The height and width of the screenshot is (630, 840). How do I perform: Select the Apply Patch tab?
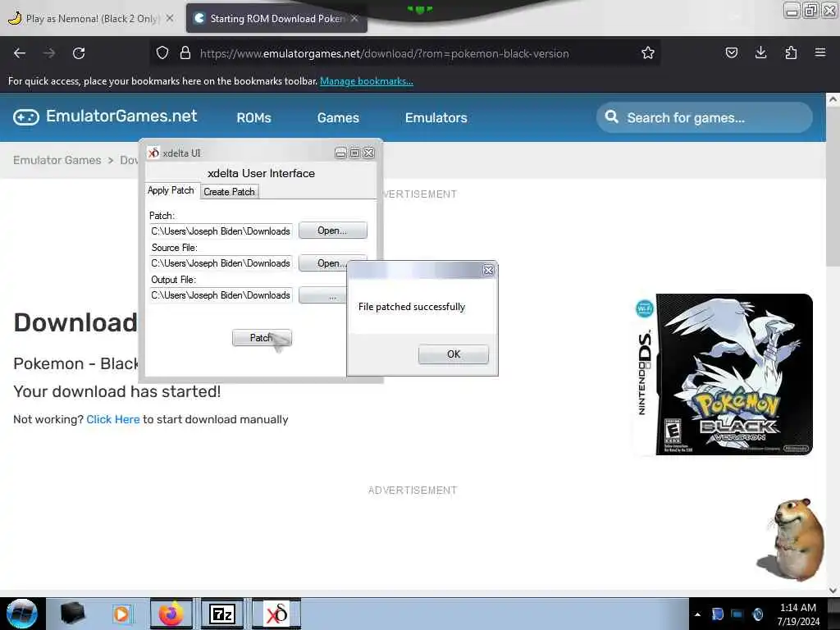tap(171, 190)
